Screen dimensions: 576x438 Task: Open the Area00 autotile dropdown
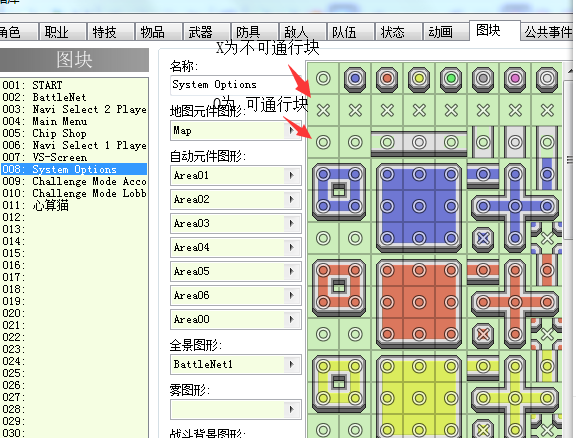292,319
